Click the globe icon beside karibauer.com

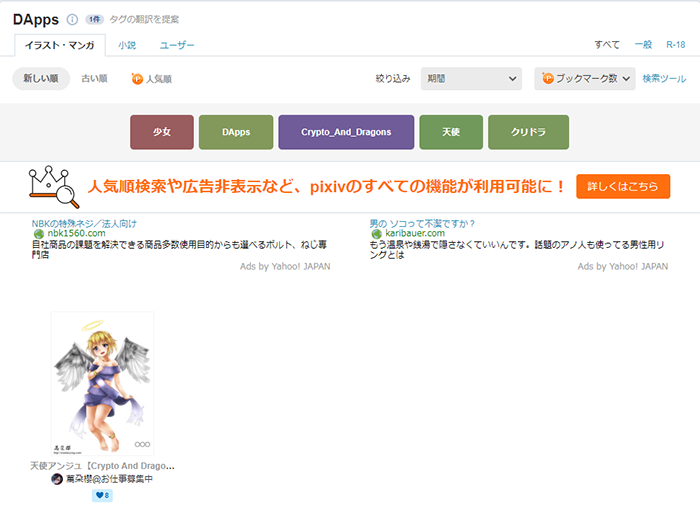pyautogui.click(x=377, y=234)
